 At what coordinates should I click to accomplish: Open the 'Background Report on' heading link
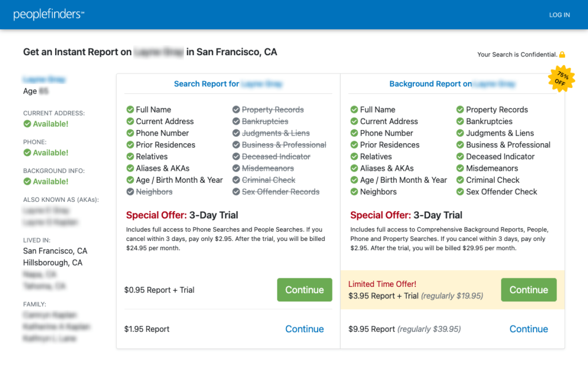tap(452, 84)
